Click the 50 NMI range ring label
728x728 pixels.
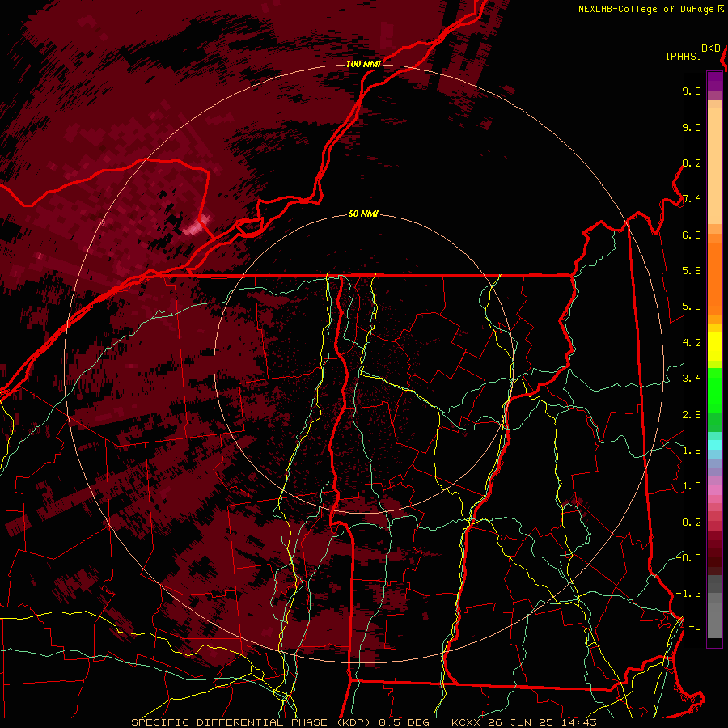tap(363, 214)
